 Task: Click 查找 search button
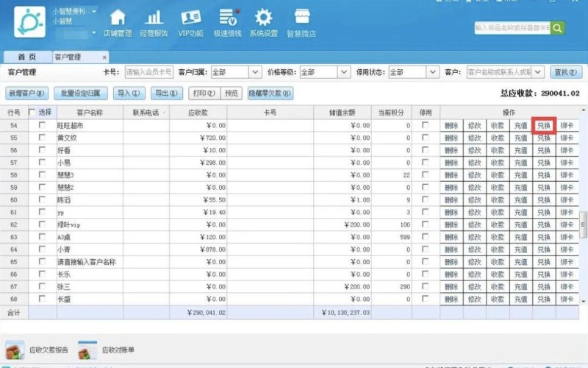pos(566,72)
